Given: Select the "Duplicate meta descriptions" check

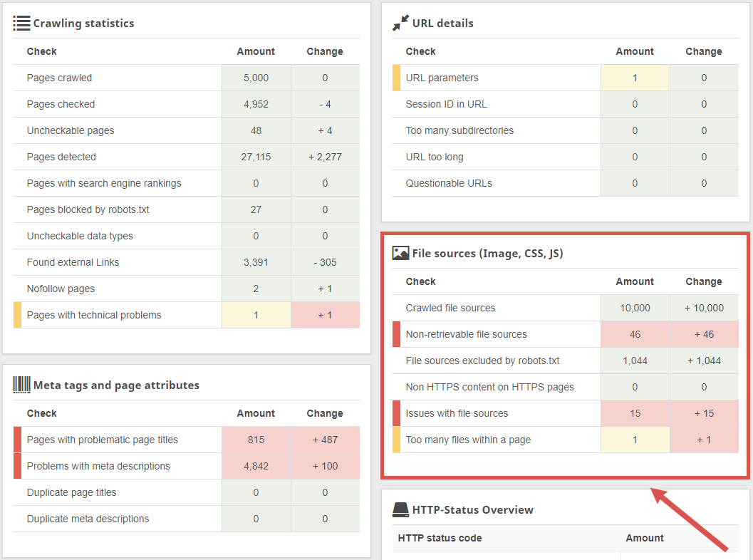Looking at the screenshot, I should click(x=88, y=519).
